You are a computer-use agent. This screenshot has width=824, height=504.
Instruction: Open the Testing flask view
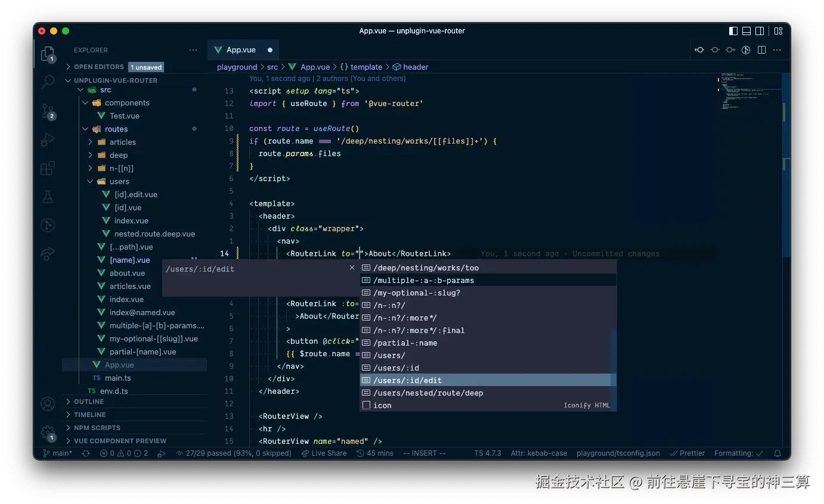pos(48,197)
